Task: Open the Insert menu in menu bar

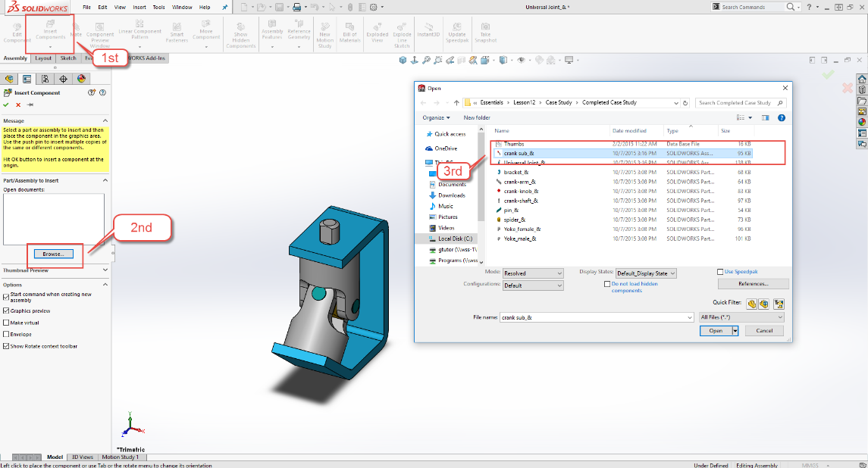Action: [x=139, y=7]
